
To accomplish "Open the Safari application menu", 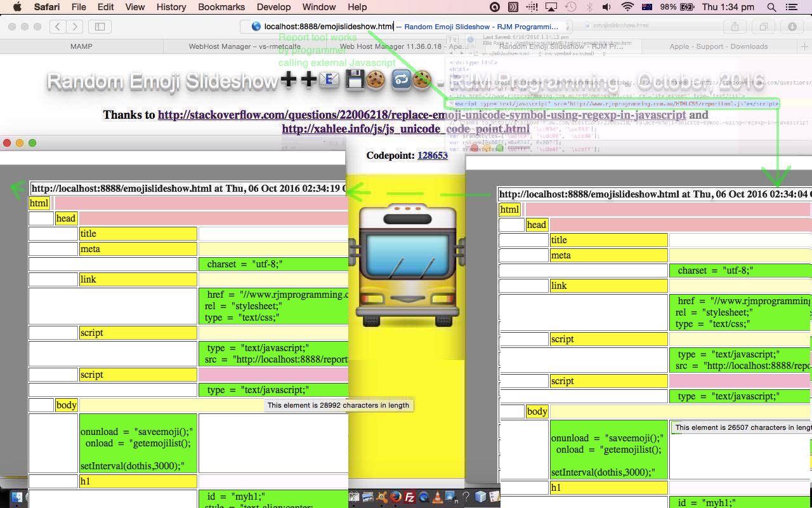I will 46,7.
